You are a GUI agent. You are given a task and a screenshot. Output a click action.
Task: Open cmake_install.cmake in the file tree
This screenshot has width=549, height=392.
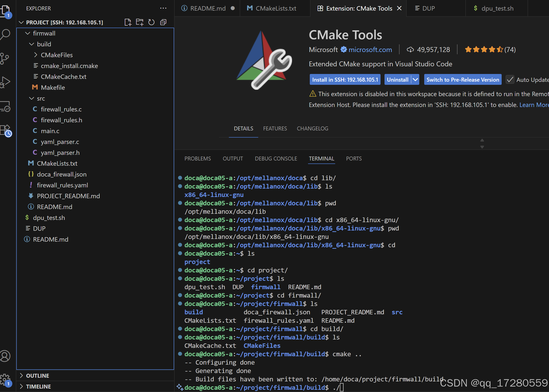pyautogui.click(x=95, y=66)
